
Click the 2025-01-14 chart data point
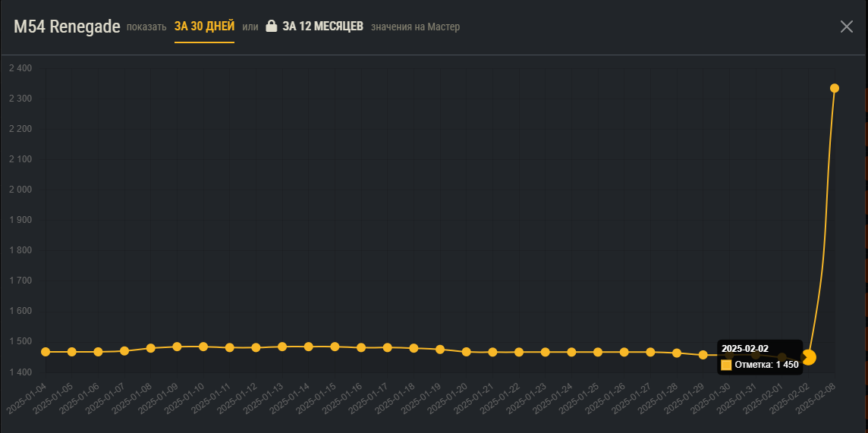(x=308, y=347)
